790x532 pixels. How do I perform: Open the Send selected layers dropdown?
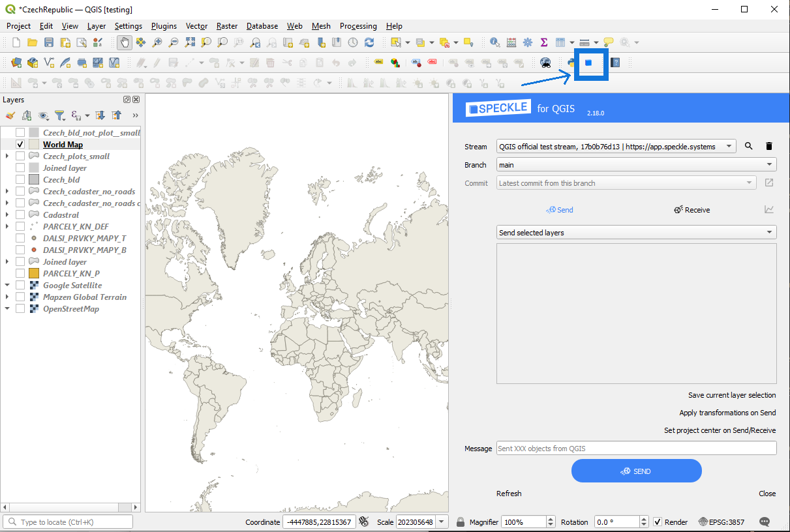click(637, 233)
